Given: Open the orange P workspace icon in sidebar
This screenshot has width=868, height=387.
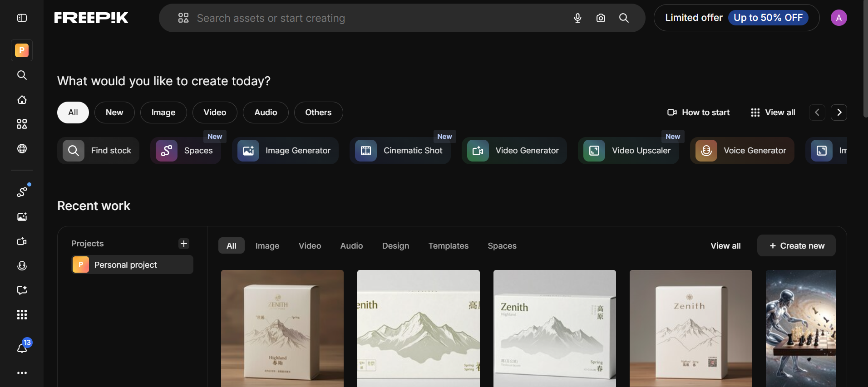Looking at the screenshot, I should 22,50.
